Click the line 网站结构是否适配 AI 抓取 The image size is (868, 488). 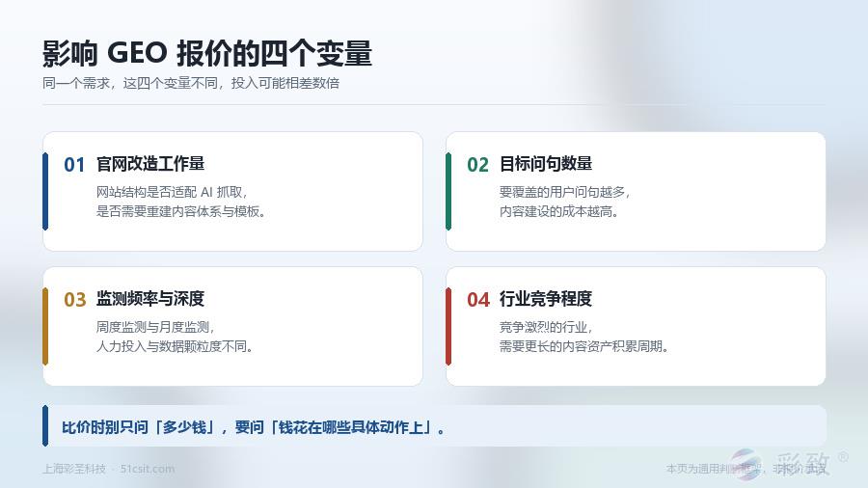pos(172,192)
